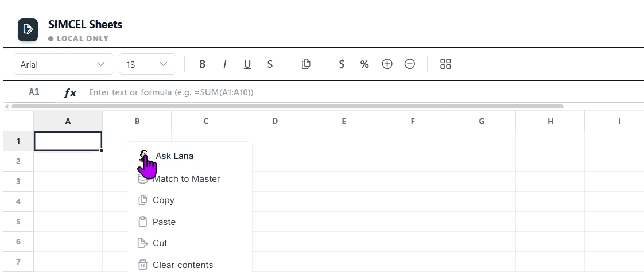Select column A header
644x272 pixels.
tap(68, 121)
